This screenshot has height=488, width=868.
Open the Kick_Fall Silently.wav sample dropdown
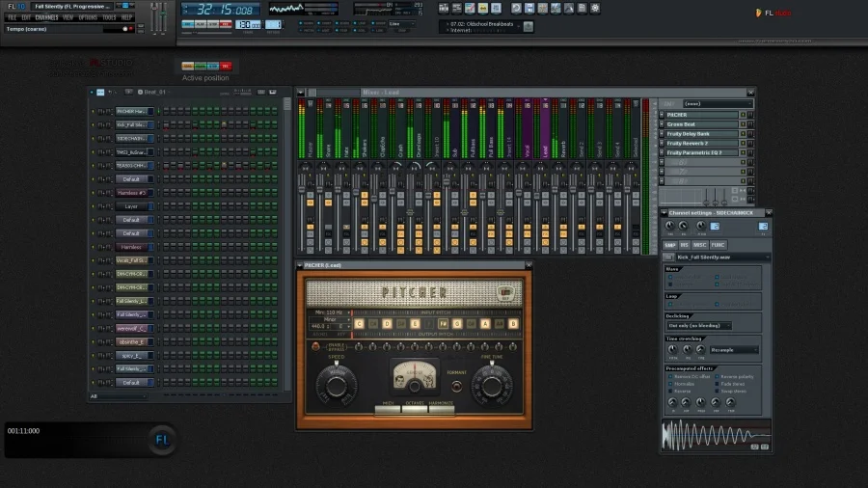[x=722, y=258]
